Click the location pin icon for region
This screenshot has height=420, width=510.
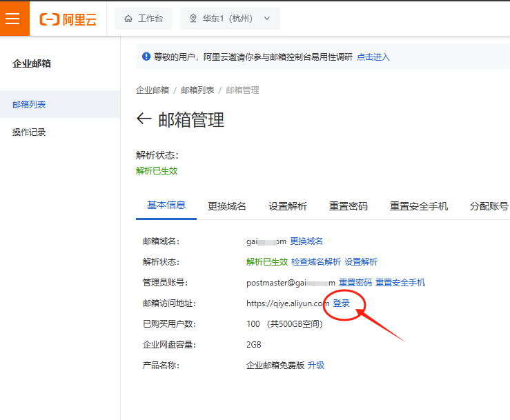click(x=193, y=19)
